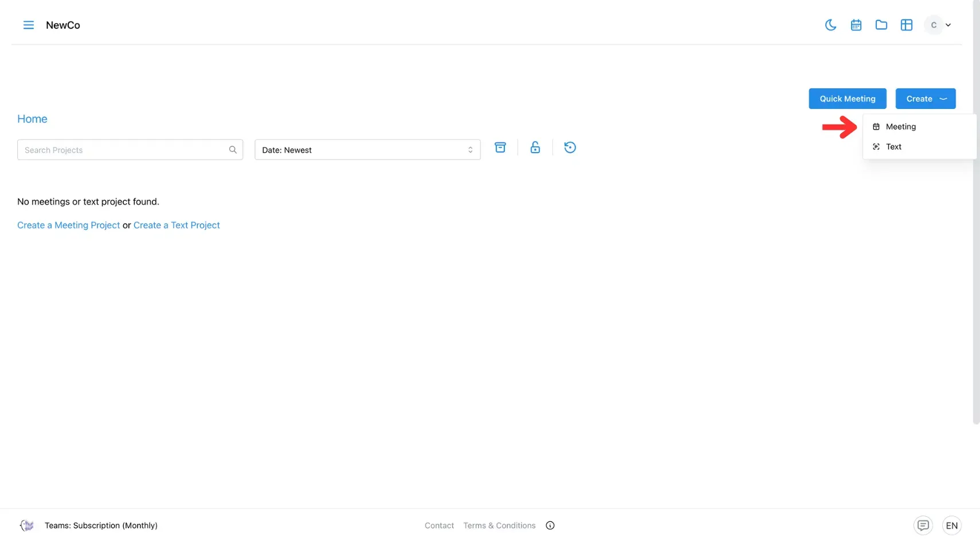
Task: Click the Create a Text Project link
Action: 177,225
